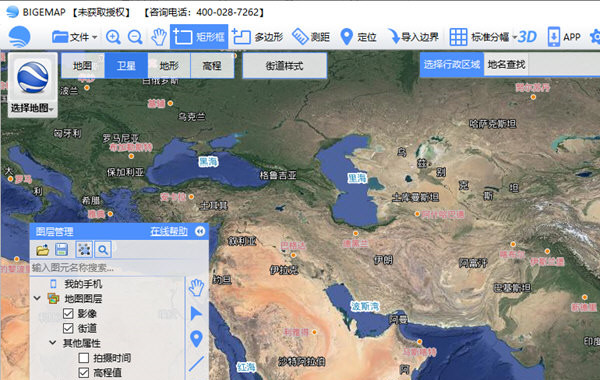Click the 叙利亚 label on map
The width and height of the screenshot is (600, 380).
(x=242, y=241)
